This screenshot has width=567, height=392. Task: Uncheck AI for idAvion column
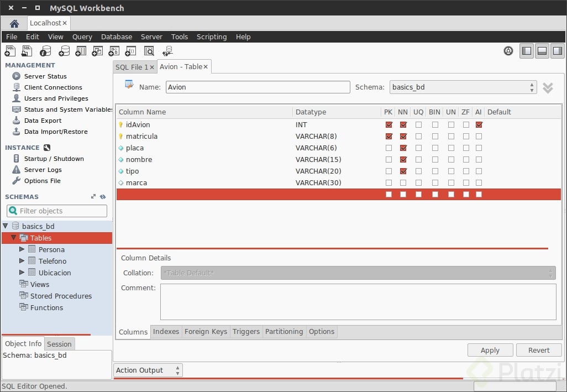click(479, 125)
